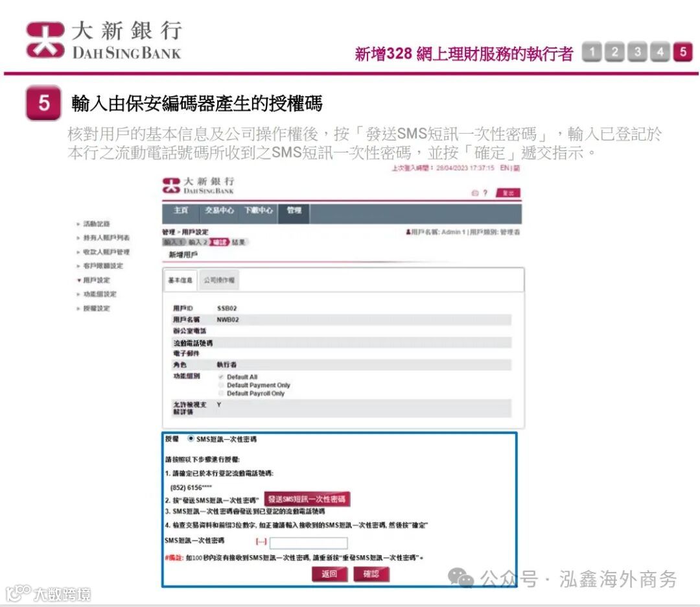Open the 交易中心 navigation tab
Image resolution: width=700 pixels, height=607 pixels.
[x=219, y=210]
